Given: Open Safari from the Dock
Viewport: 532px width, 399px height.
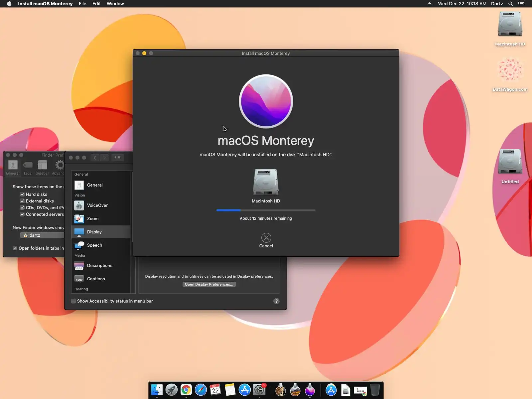Looking at the screenshot, I should (x=201, y=390).
